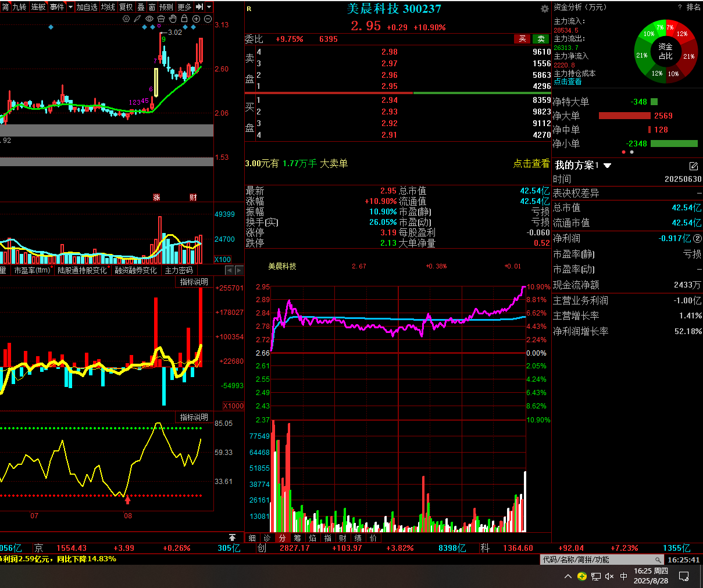
Task: Click the 涨 marker on the K-line chart
Action: 156,198
